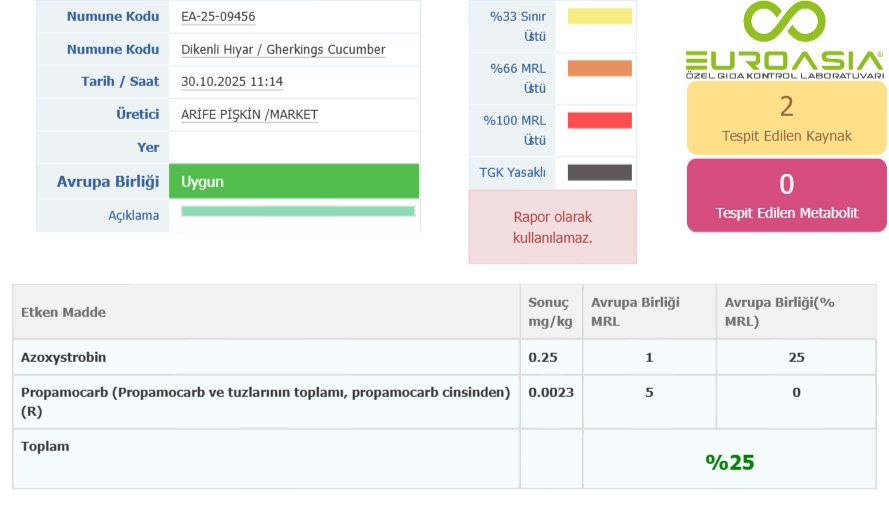Open the Tespit Edilen Metabolit card
Viewport: 889px width, 509px height.
pyautogui.click(x=786, y=195)
